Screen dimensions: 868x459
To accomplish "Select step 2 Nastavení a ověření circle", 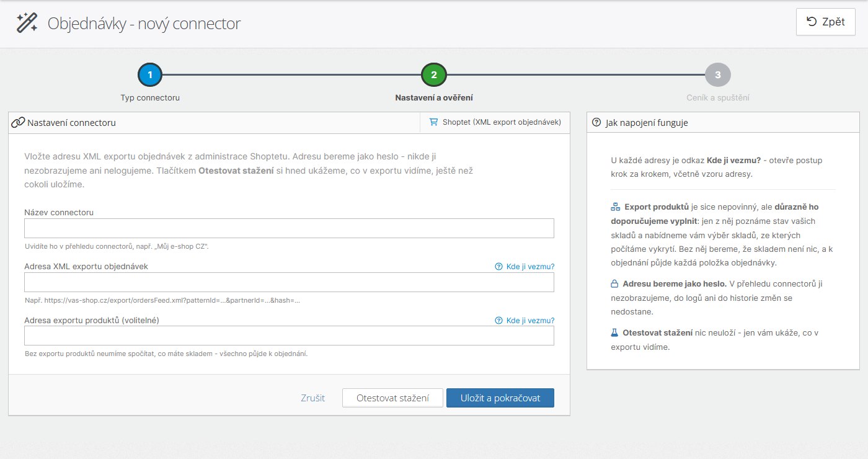I will pos(434,75).
